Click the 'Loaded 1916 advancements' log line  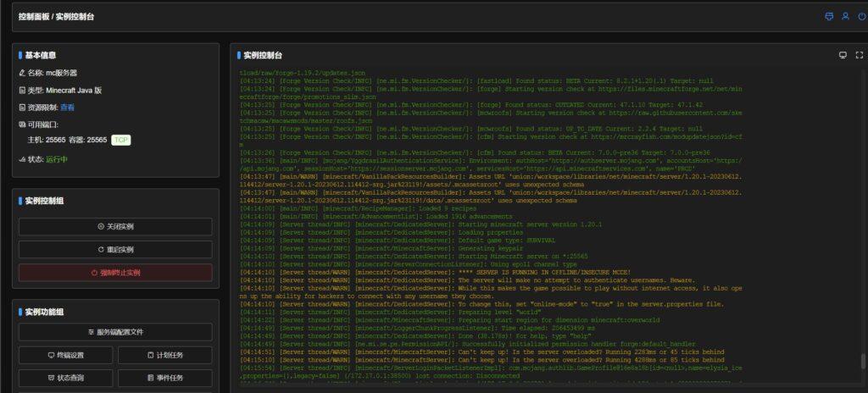click(376, 217)
